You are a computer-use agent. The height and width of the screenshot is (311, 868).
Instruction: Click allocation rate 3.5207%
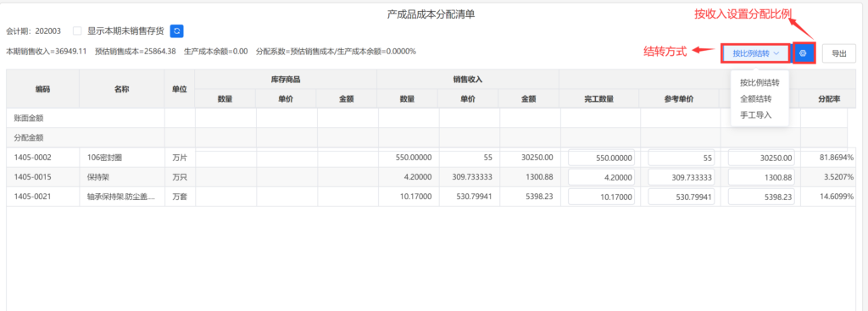pyautogui.click(x=838, y=177)
